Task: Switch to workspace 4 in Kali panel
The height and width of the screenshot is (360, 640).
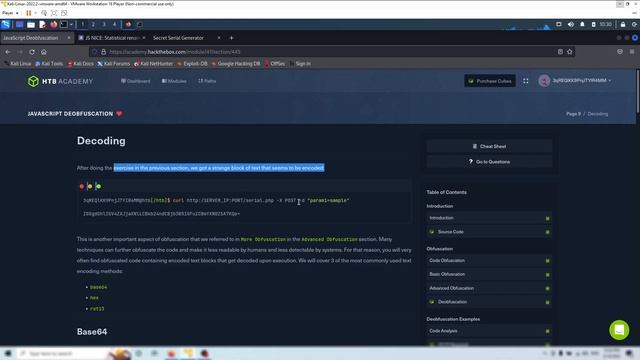Action: (114, 24)
